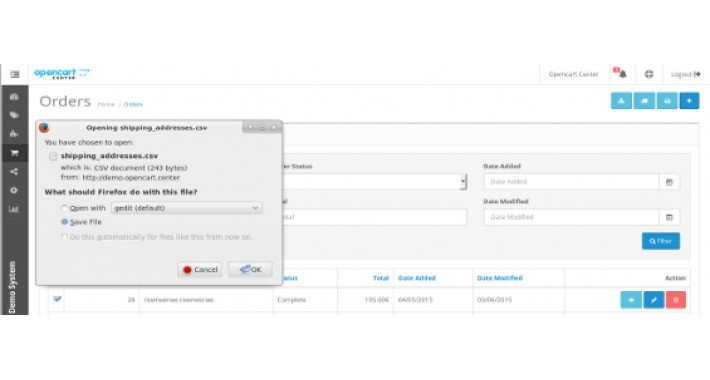Click 'Demo System' vertical sidebar label
Screen dimensions: 710x380
(12, 287)
